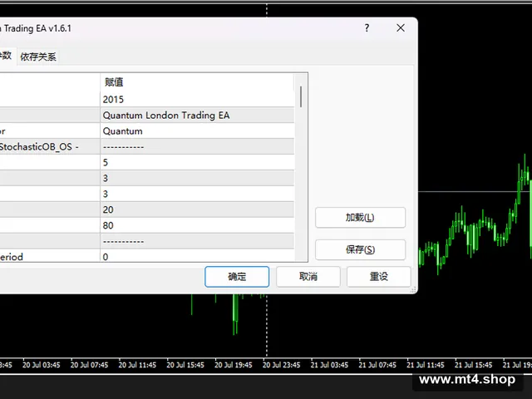
Task: Select the Quantum London Trading EA value
Action: (197, 116)
